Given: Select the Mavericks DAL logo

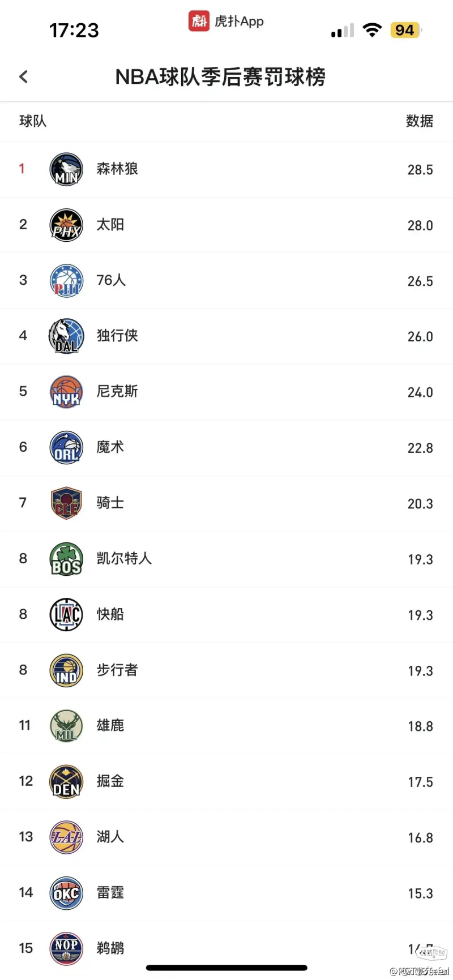Looking at the screenshot, I should tap(66, 336).
